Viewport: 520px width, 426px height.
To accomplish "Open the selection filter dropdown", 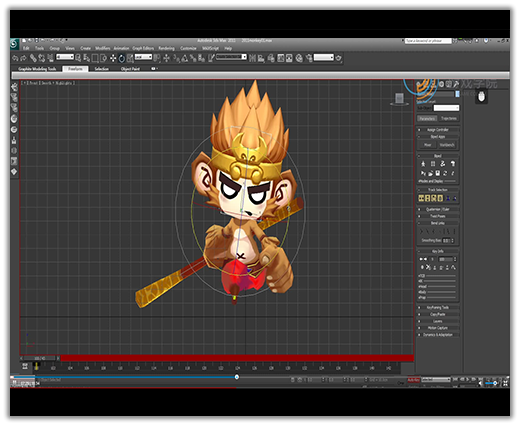I will pyautogui.click(x=65, y=57).
